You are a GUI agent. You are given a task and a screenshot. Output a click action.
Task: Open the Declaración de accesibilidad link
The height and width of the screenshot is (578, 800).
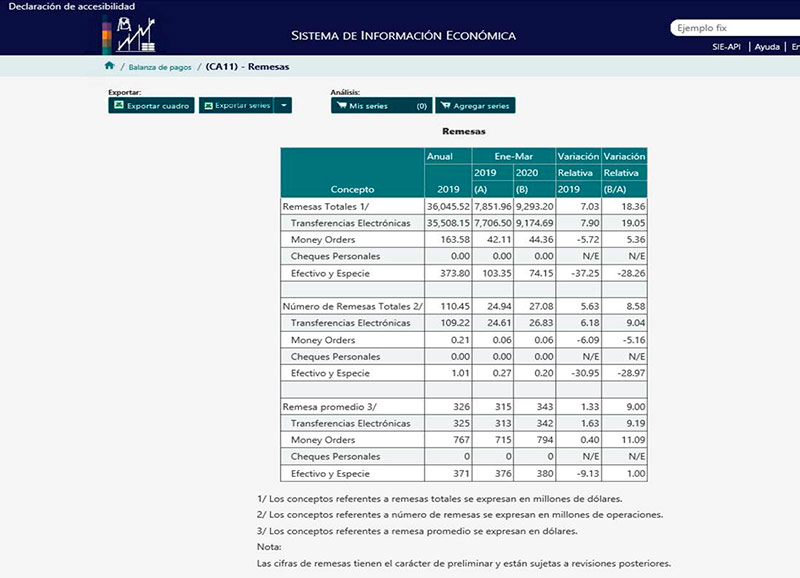coord(71,7)
